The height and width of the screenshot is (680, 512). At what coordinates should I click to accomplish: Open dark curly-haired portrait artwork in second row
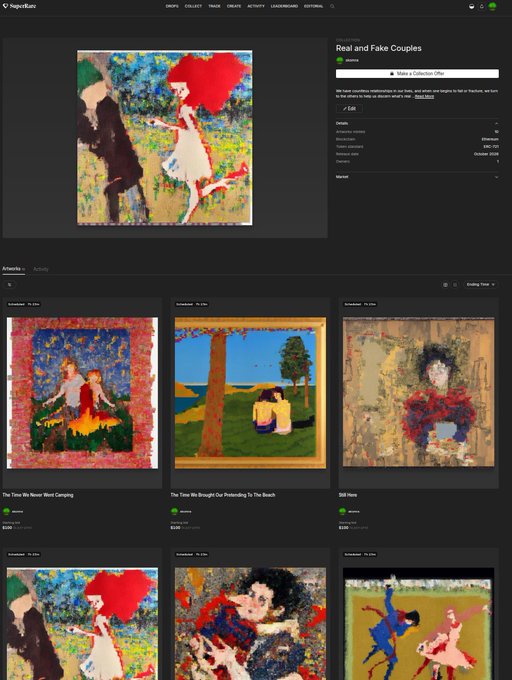tap(250, 624)
